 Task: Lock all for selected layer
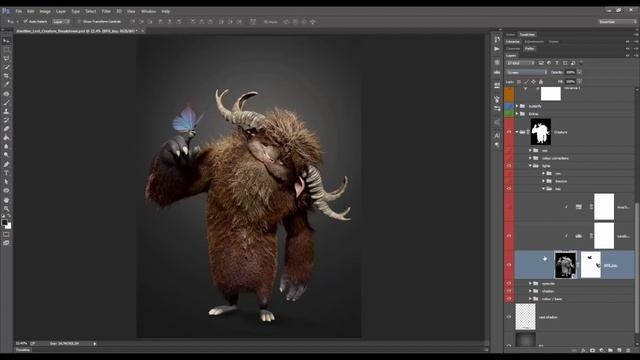[x=541, y=82]
